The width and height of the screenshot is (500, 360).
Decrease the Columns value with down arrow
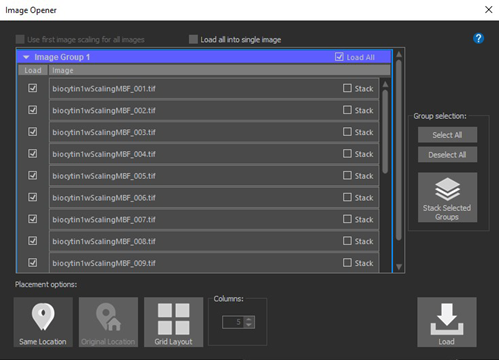pos(249,325)
